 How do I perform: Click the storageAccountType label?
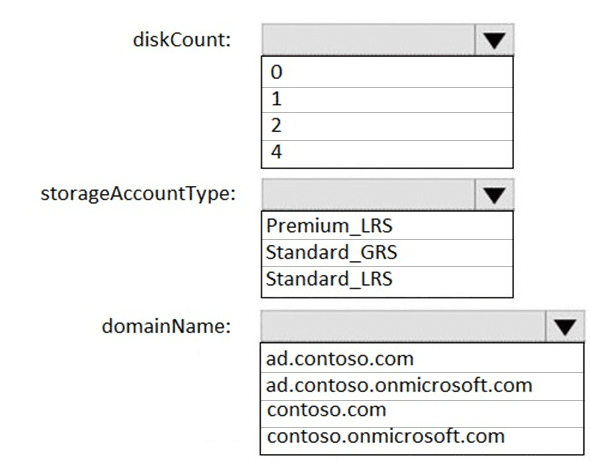pos(138,195)
